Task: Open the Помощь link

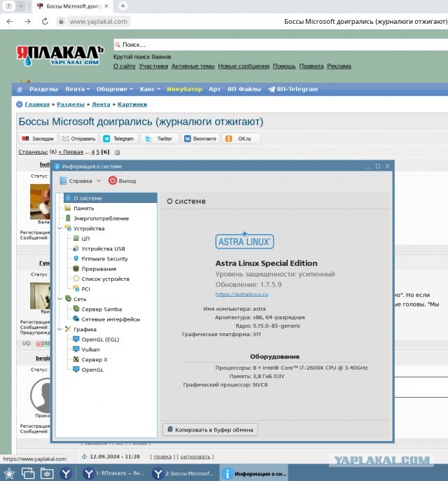Action: click(284, 67)
